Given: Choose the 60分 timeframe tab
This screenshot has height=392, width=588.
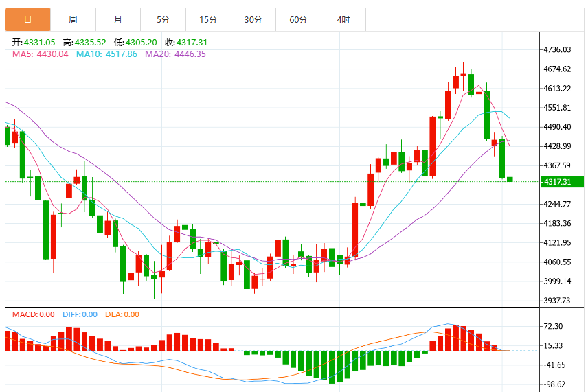Looking at the screenshot, I should 299,19.
